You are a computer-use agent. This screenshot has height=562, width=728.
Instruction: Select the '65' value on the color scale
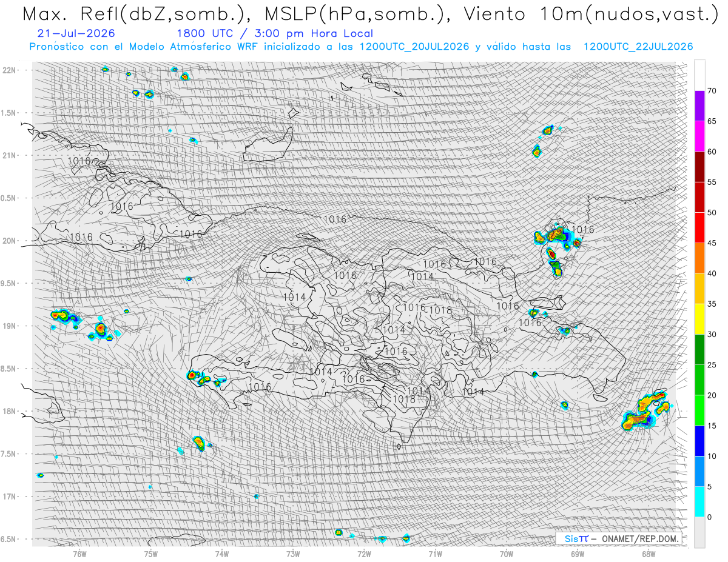tap(712, 121)
